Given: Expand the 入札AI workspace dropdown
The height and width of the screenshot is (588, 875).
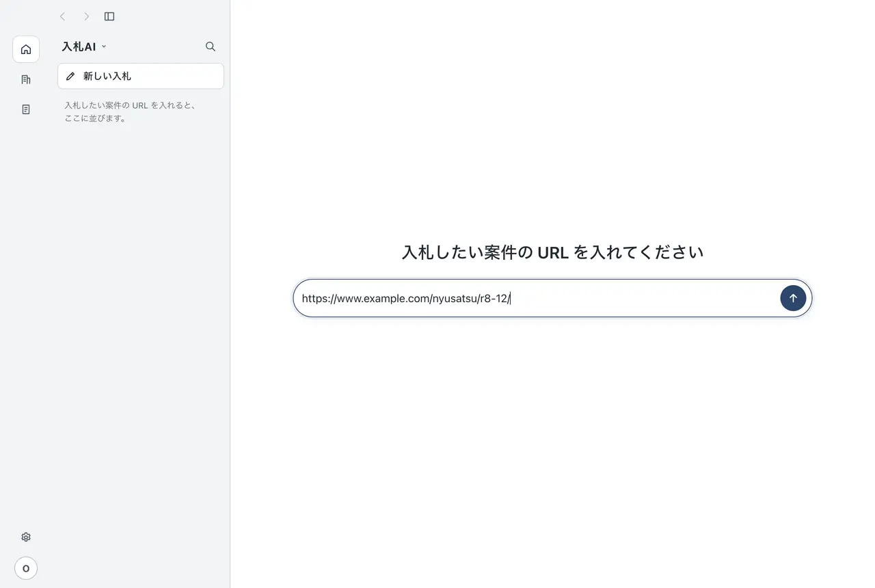Looking at the screenshot, I should point(84,46).
